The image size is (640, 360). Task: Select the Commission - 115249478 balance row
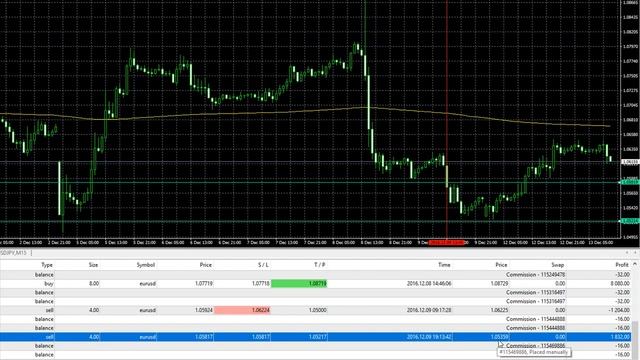pyautogui.click(x=315, y=275)
